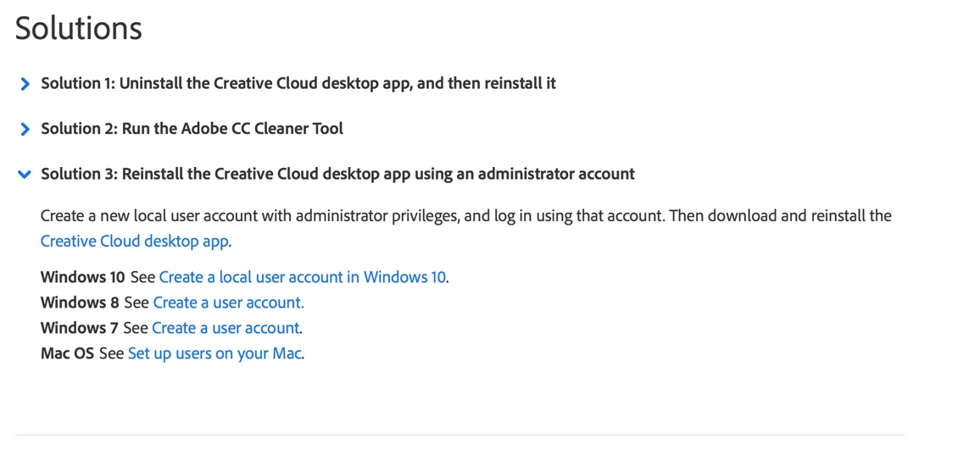Click 'Reinstall using an administrator account' heading text
The width and height of the screenshot is (980, 461).
[337, 174]
